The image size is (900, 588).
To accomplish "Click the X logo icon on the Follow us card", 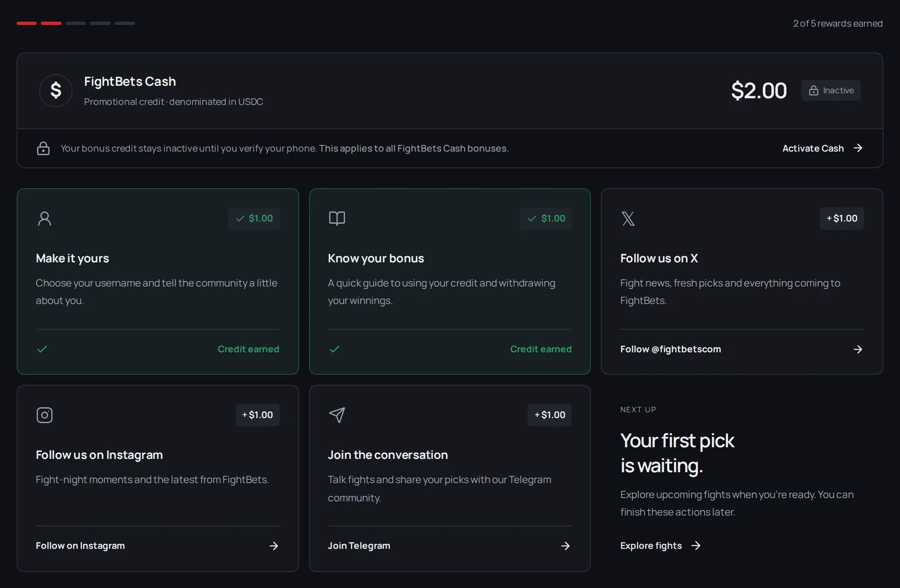I will pyautogui.click(x=628, y=218).
